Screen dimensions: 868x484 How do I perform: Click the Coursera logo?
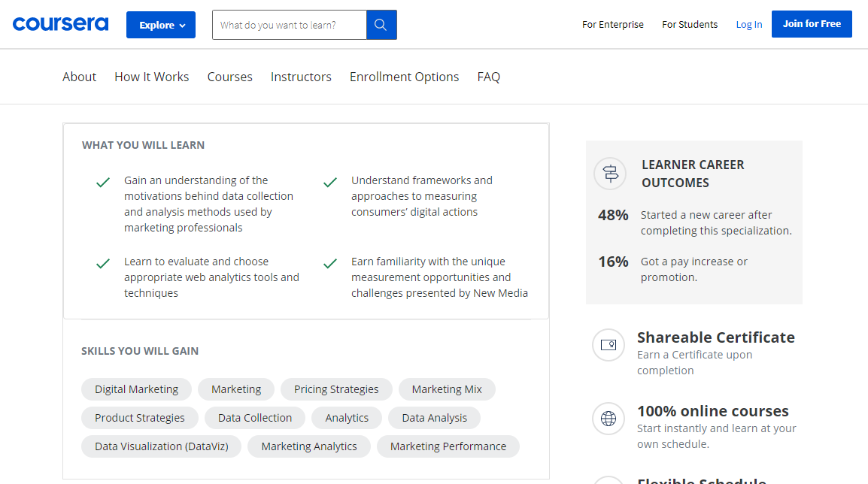coord(60,23)
